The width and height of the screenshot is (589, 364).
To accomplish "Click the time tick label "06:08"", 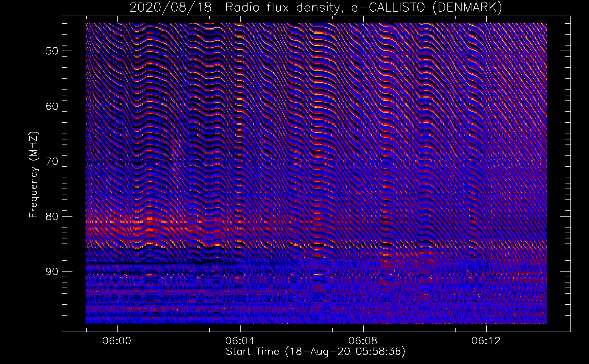I will [x=363, y=341].
